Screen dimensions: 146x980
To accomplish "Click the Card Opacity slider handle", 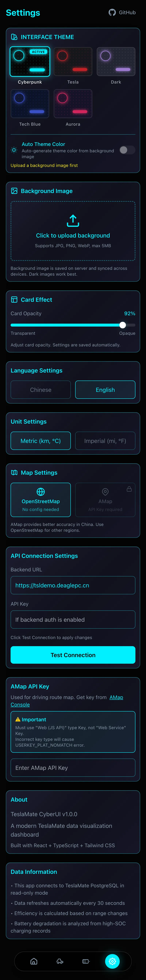I will coord(122,325).
